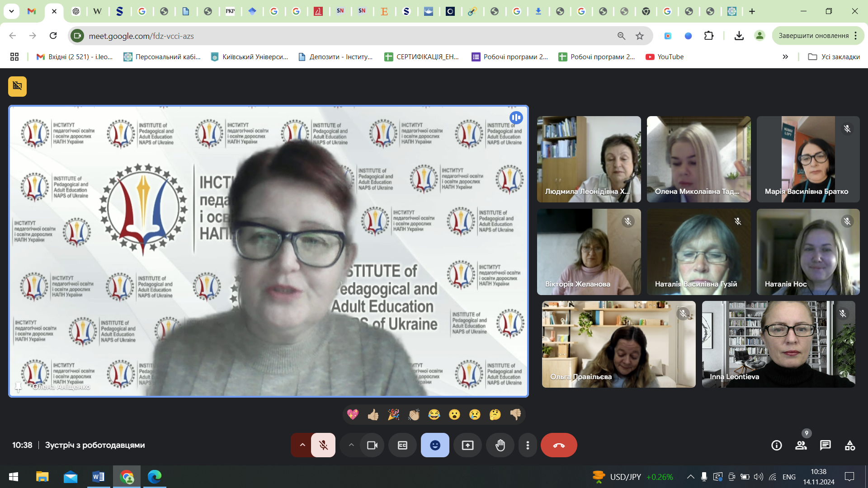Send the thumbs up reaction emoji
The height and width of the screenshot is (488, 868).
[373, 414]
